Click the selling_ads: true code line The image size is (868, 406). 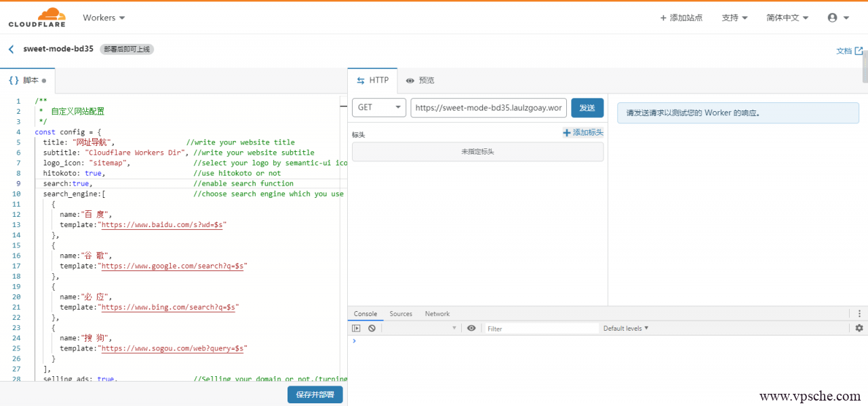click(x=80, y=378)
